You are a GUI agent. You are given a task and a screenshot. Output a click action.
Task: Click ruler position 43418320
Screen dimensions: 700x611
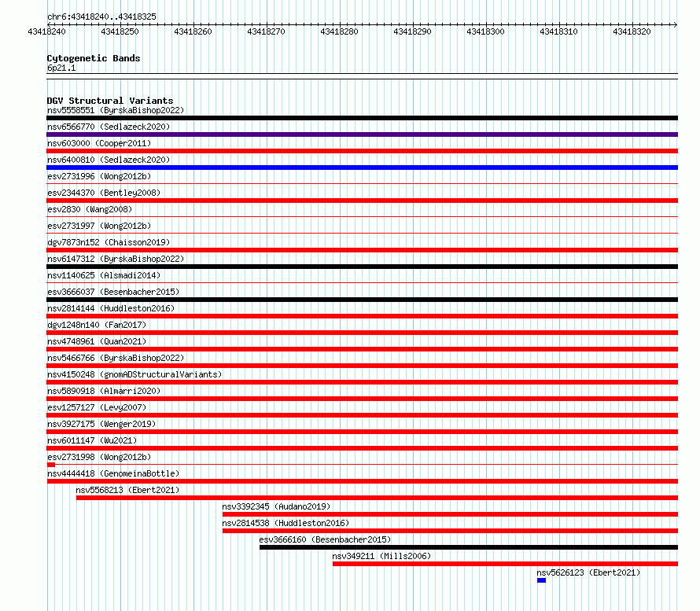[x=632, y=31]
